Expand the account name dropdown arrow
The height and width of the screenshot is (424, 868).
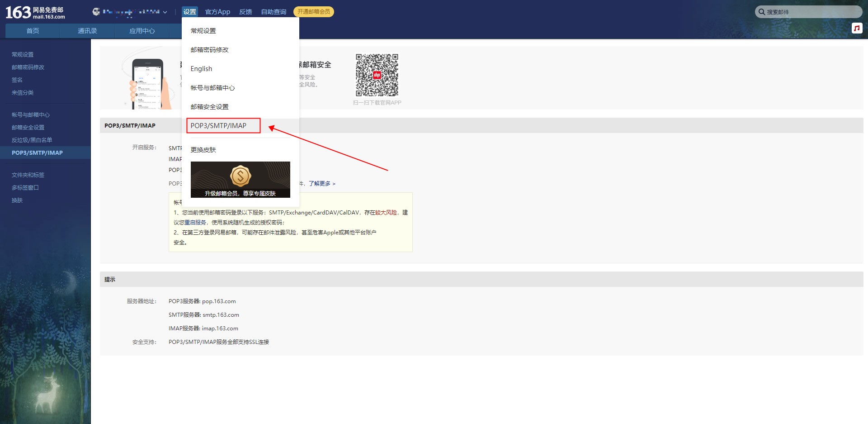tap(165, 12)
